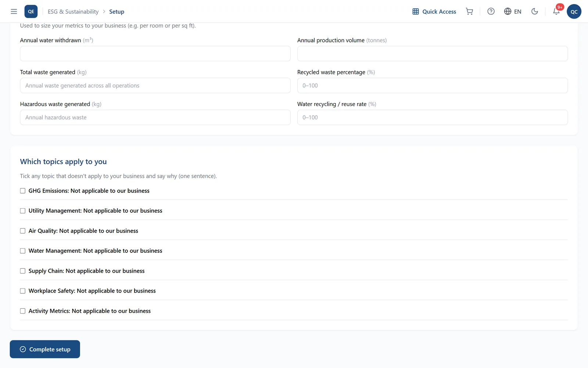Go to ESG & Sustainability breadcrumb
Viewport: 588px width, 368px height.
73,11
